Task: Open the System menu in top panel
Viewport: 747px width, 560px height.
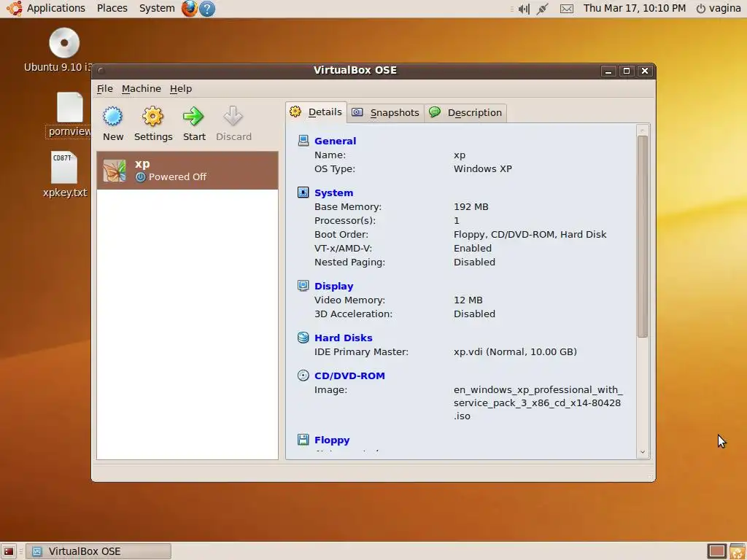Action: tap(157, 9)
